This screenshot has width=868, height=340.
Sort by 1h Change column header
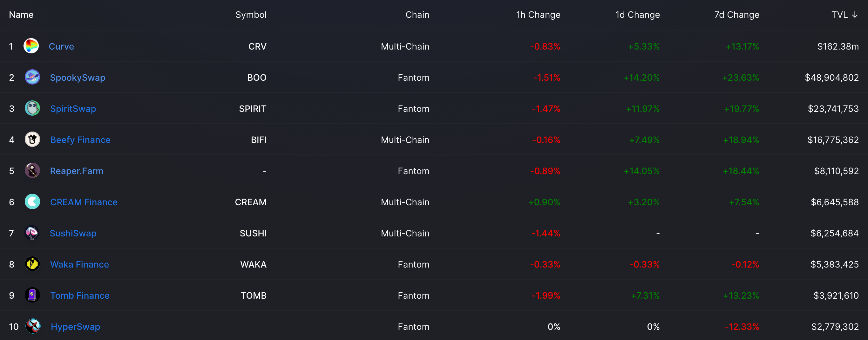538,15
